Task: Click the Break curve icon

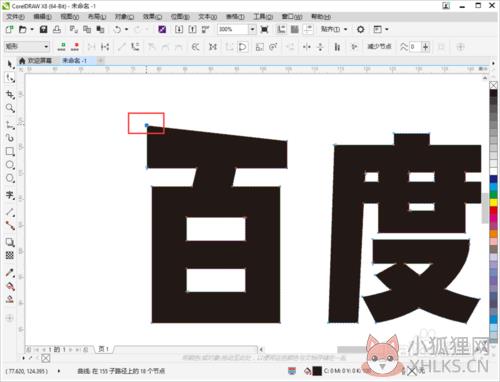Action: coord(105,47)
